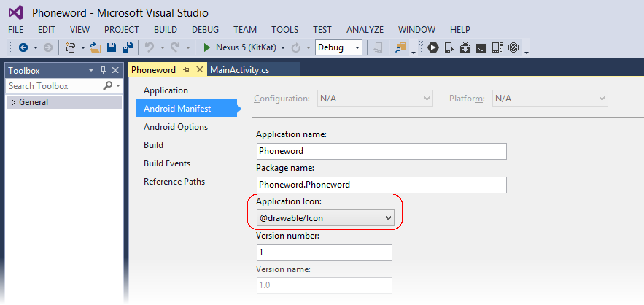Toggle the pin on Phoneword tab
The width and height of the screenshot is (644, 305).
pyautogui.click(x=187, y=70)
